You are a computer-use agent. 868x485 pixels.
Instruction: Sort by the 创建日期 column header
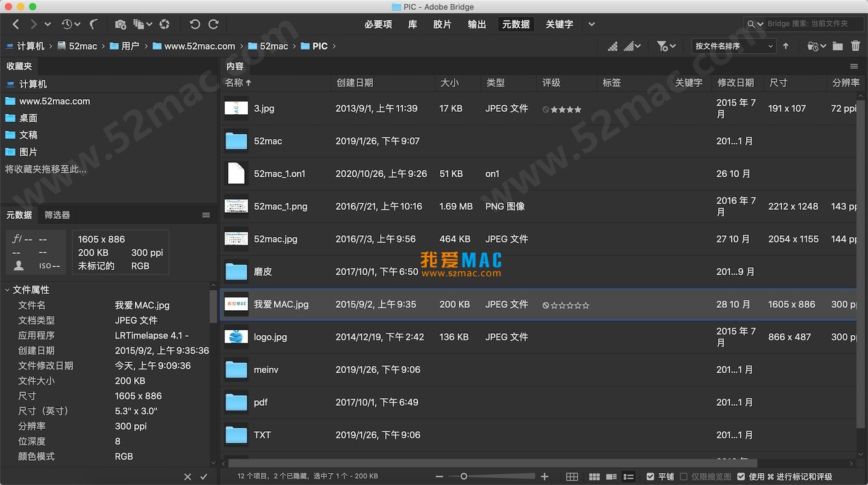pos(355,83)
